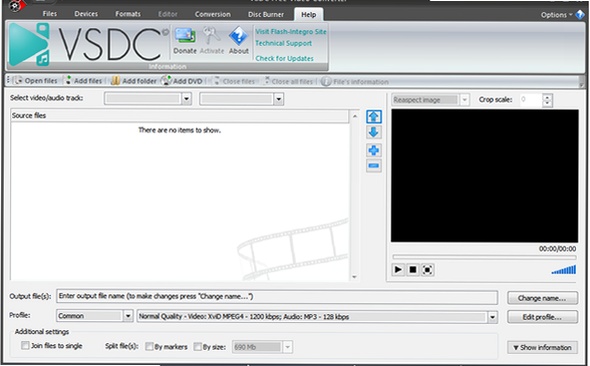
Task: Click Add folder in the toolbar
Action: (134, 81)
